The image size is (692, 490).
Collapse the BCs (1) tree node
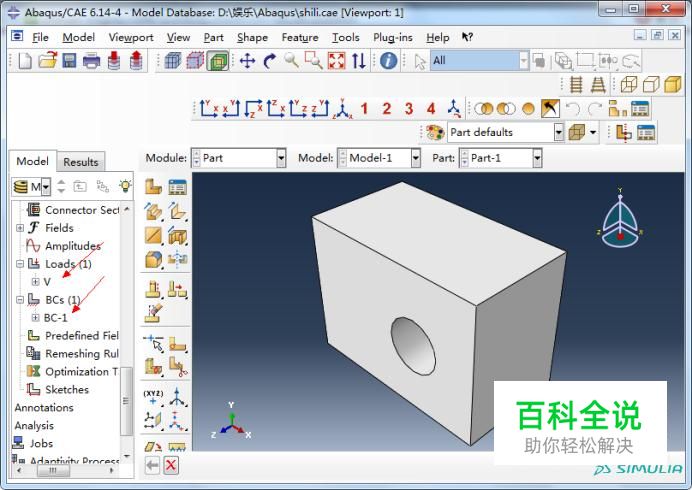(x=20, y=300)
